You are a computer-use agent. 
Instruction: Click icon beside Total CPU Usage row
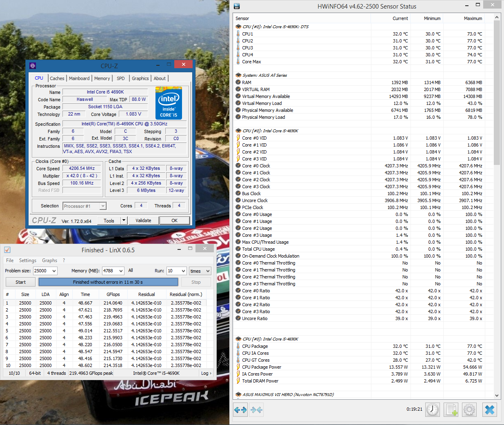[x=238, y=249]
